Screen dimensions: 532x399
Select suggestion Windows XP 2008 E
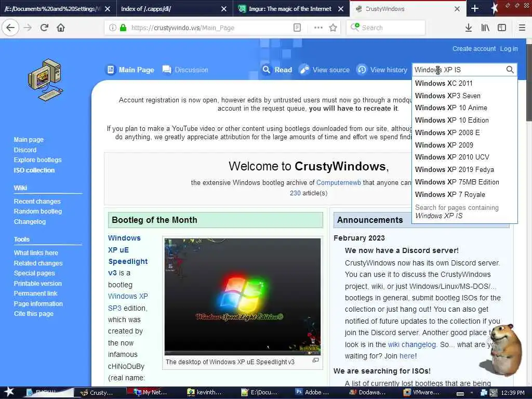coord(464,132)
